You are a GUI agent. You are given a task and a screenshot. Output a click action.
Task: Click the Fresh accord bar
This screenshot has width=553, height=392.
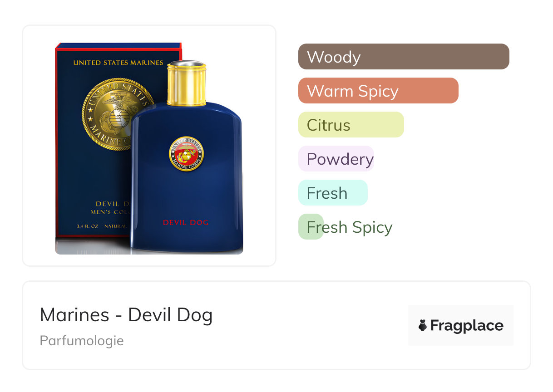(x=333, y=193)
